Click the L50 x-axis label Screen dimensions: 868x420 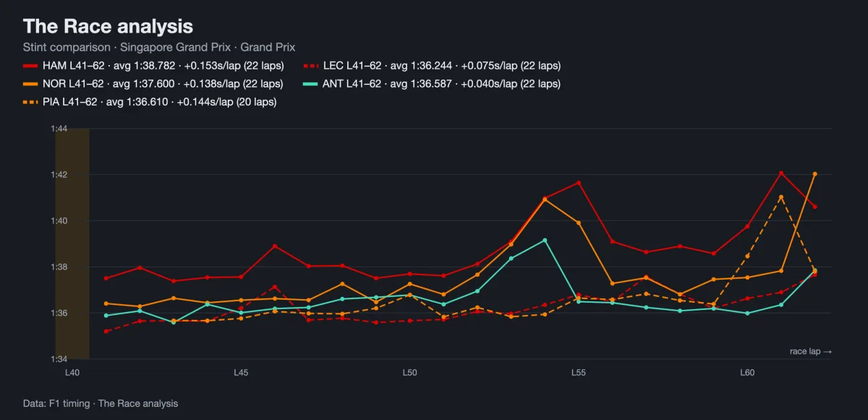click(x=409, y=373)
